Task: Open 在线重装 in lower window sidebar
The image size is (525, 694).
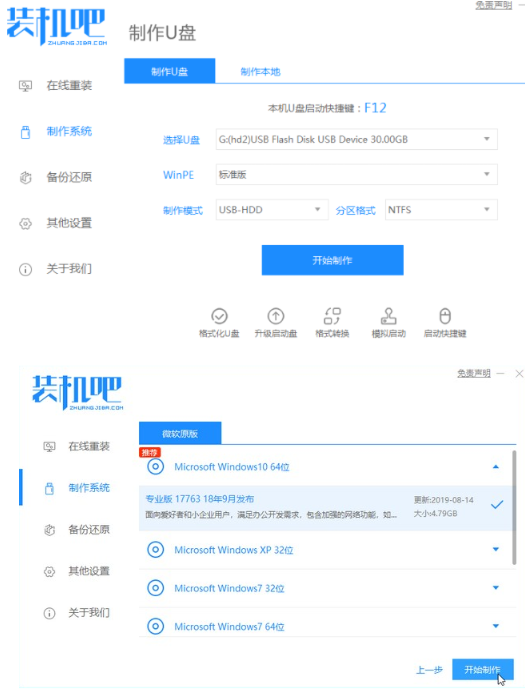Action: click(77, 446)
